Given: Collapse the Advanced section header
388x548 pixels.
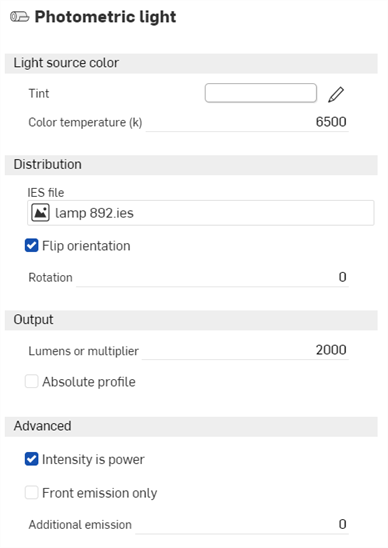Looking at the screenshot, I should tap(191, 426).
